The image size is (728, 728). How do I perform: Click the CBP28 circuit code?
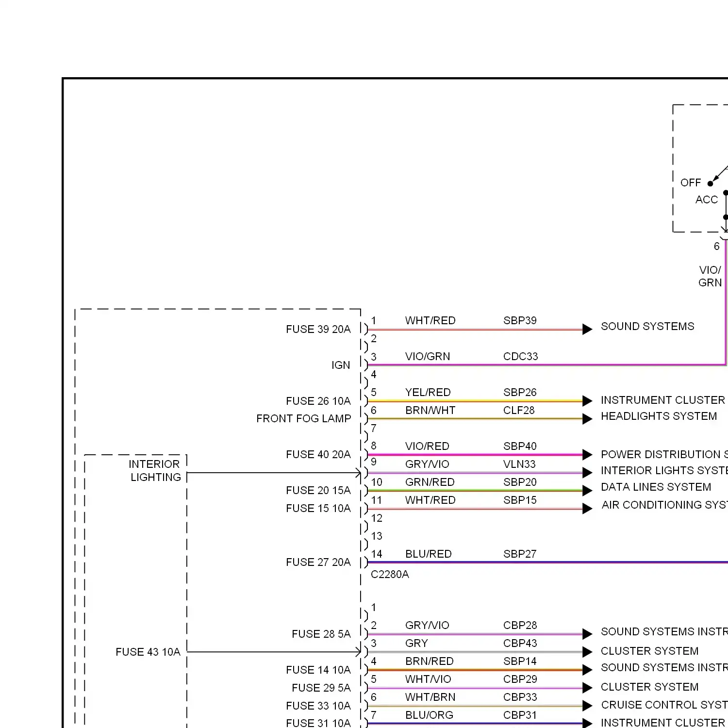coord(520,625)
